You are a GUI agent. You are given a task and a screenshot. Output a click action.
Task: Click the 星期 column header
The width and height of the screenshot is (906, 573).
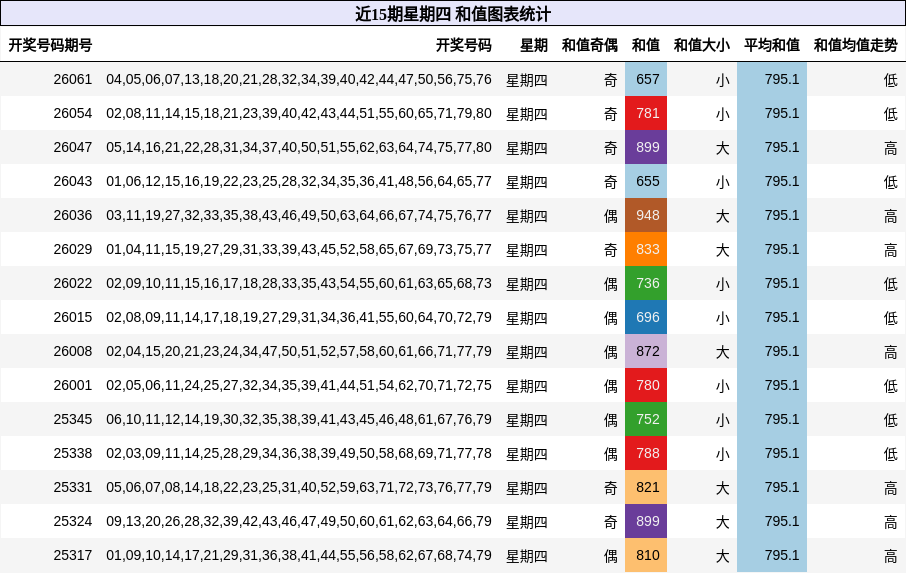click(x=533, y=45)
